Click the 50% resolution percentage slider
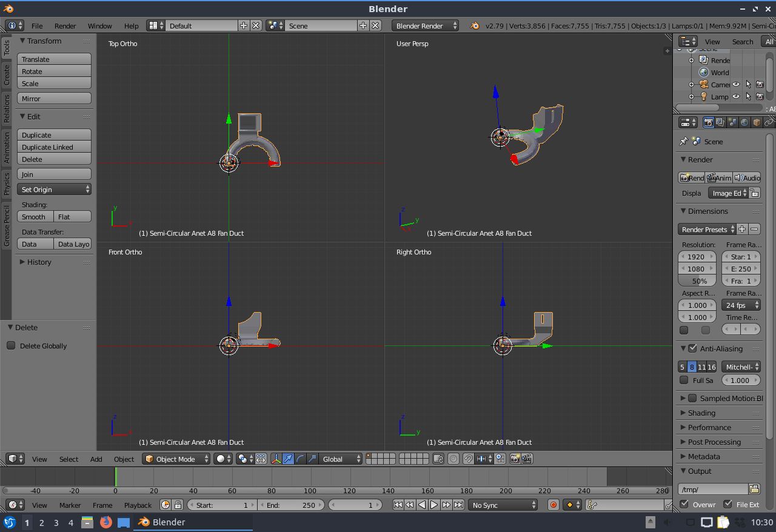776x532 pixels. (697, 281)
